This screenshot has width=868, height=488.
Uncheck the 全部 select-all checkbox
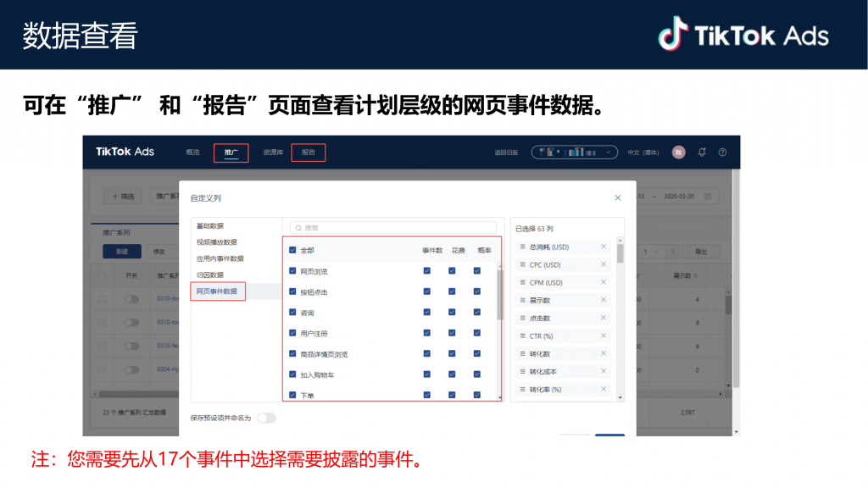coord(292,250)
